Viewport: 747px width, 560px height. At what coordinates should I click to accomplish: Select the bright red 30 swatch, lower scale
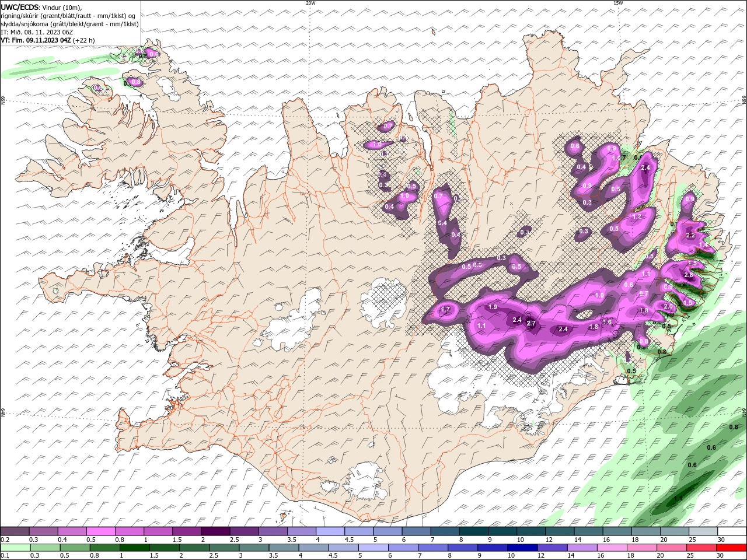[x=732, y=548]
